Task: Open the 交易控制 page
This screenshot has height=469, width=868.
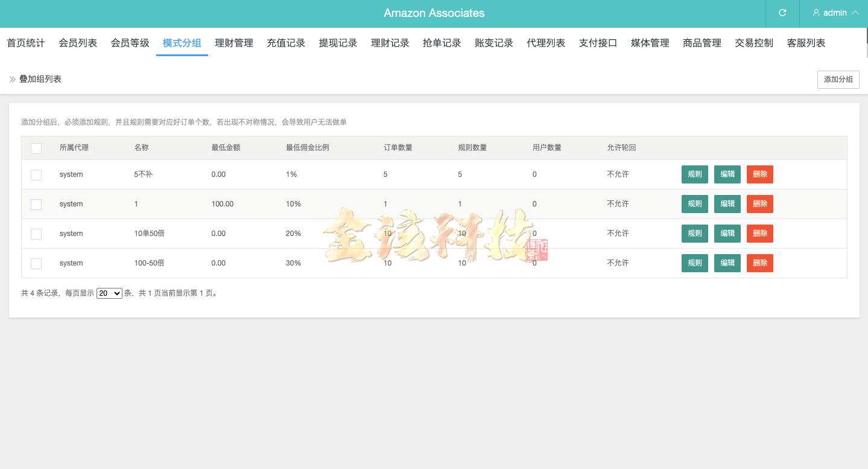Action: [753, 43]
